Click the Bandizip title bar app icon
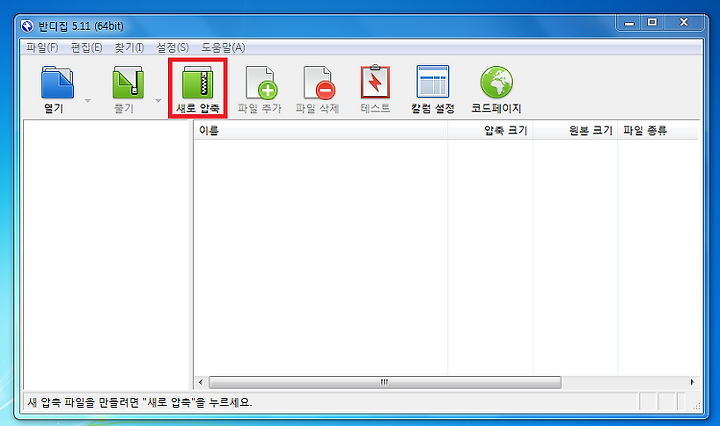The height and width of the screenshot is (426, 720). pos(27,26)
